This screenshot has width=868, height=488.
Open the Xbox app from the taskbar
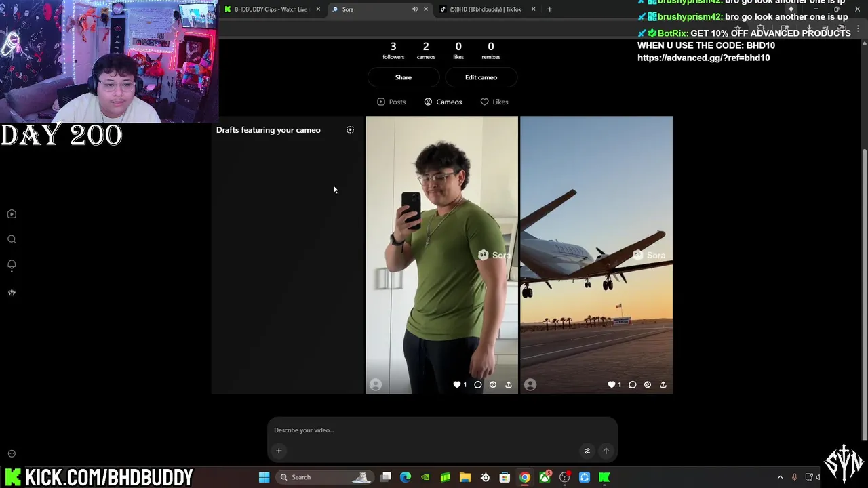pyautogui.click(x=545, y=477)
